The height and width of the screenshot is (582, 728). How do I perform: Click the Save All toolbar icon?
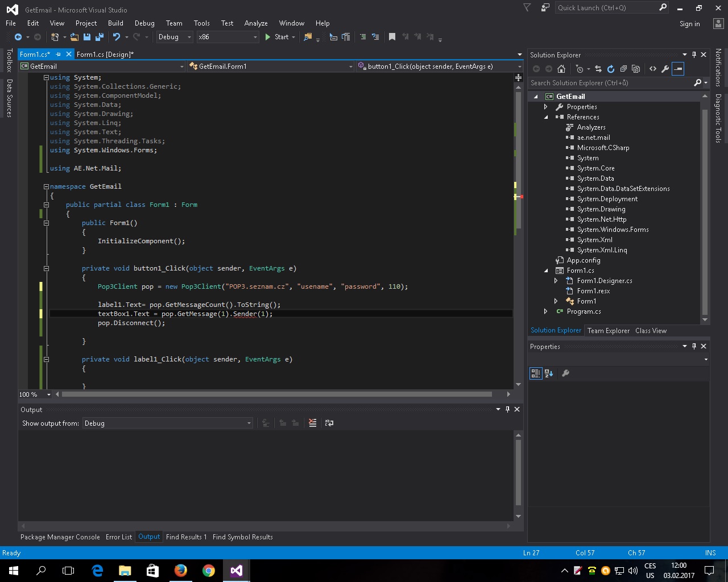100,37
